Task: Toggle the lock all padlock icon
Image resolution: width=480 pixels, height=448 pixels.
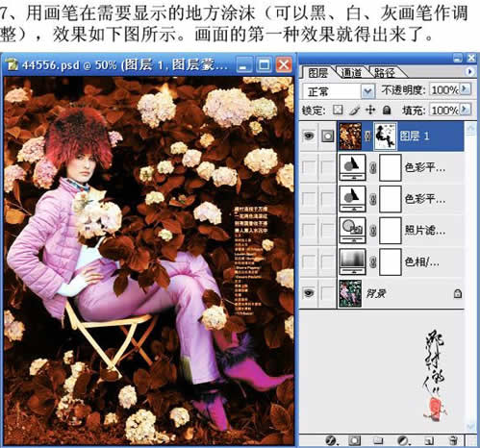Action: pos(387,110)
